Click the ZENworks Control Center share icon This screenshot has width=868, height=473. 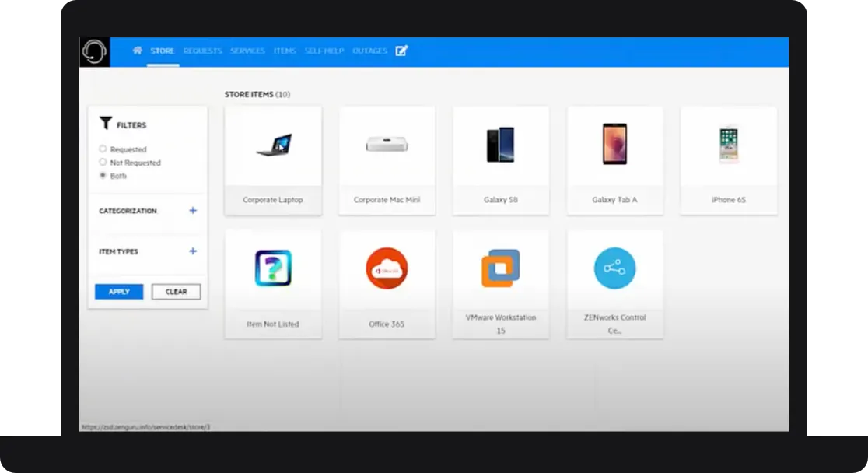(614, 268)
